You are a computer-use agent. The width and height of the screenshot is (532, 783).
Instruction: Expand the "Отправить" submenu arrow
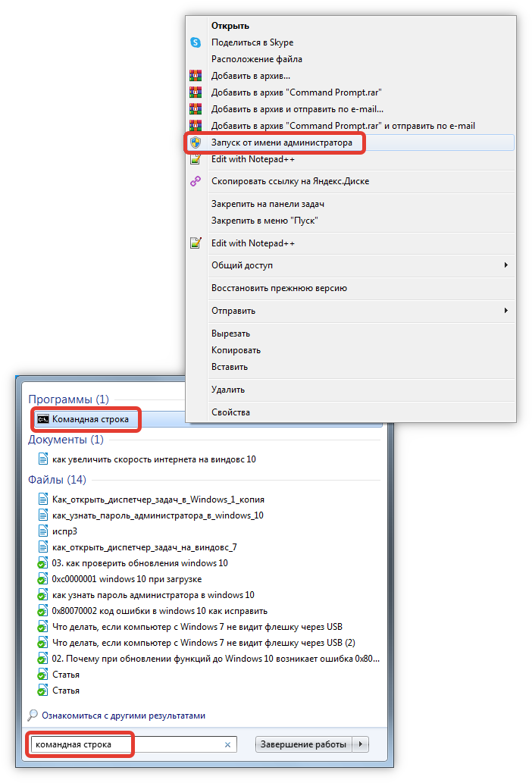click(505, 311)
